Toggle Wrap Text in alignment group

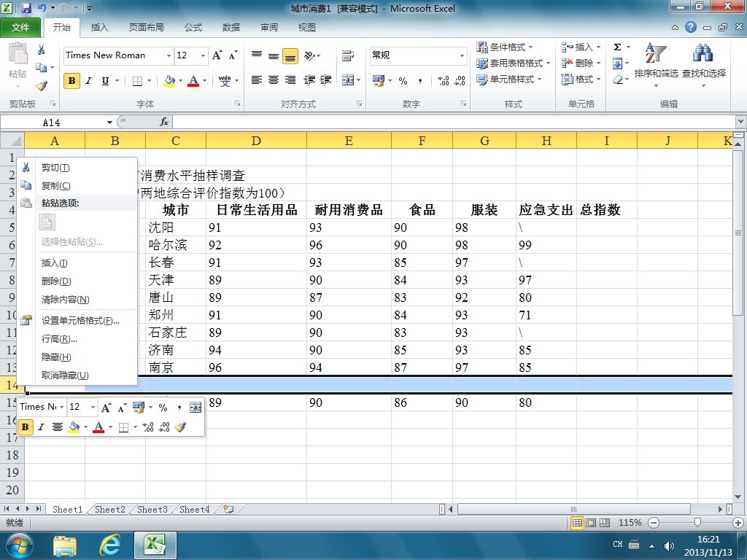pos(348,55)
